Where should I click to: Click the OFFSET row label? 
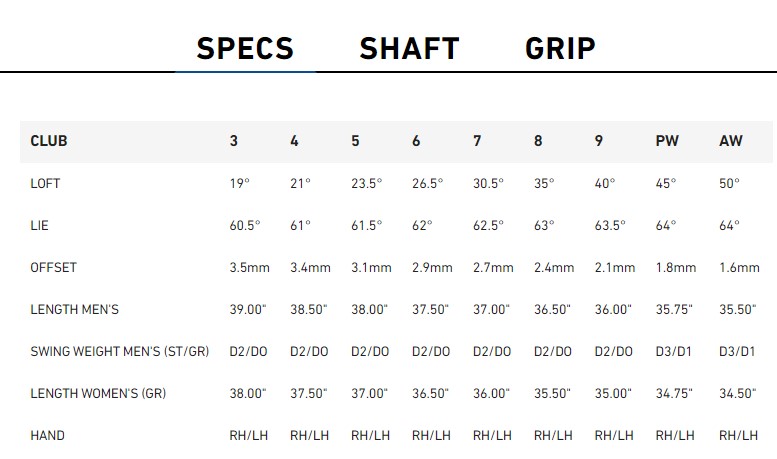54,268
